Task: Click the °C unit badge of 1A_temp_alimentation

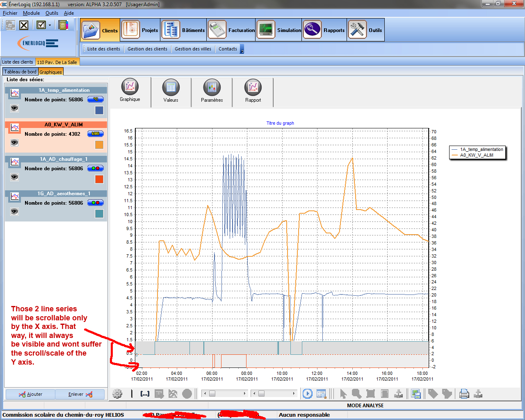Action: pyautogui.click(x=96, y=99)
